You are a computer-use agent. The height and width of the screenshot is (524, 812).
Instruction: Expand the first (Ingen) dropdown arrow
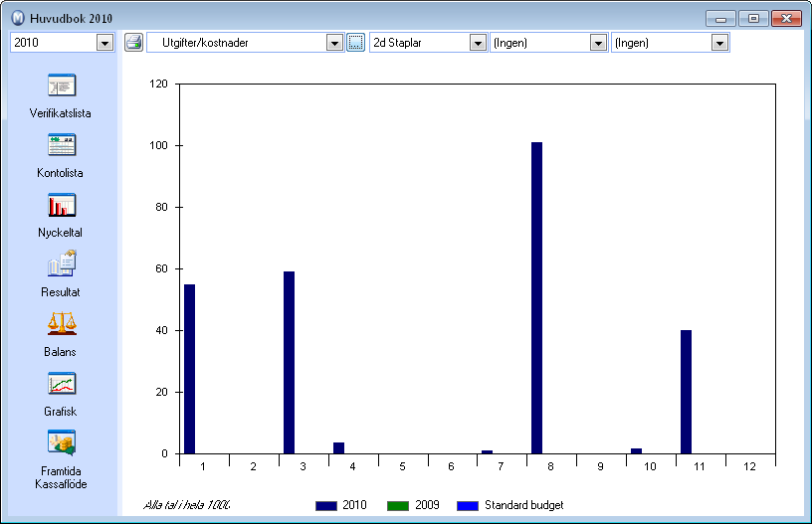pos(598,43)
